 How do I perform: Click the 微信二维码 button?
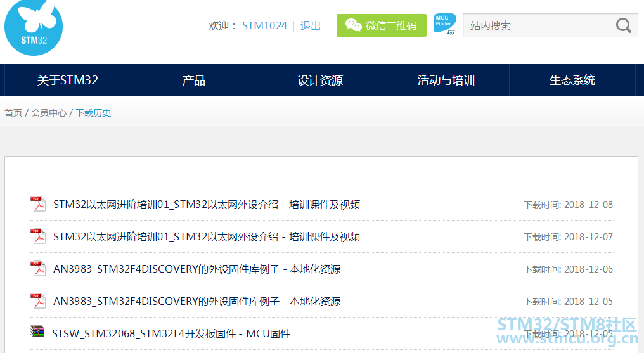tap(382, 25)
